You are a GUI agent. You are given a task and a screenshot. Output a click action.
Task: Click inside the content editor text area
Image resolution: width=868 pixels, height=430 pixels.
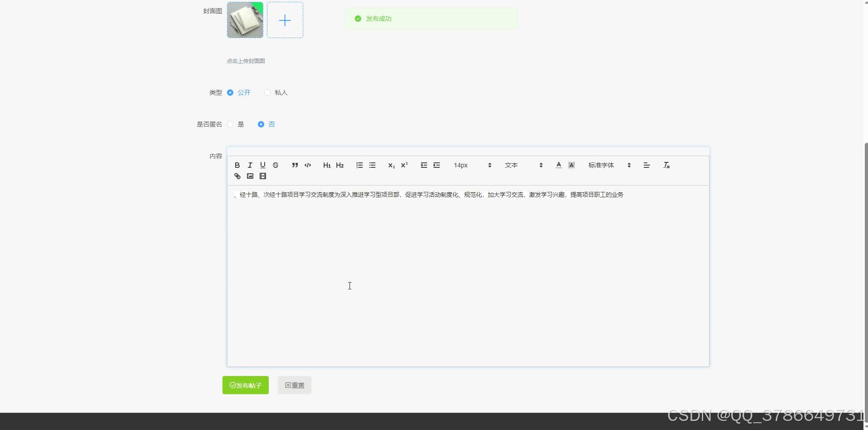tap(468, 276)
